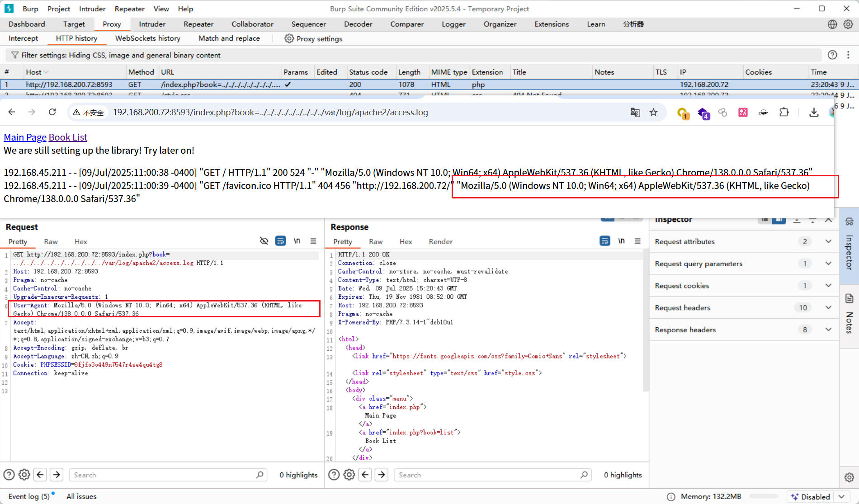
Task: Click the Match and replace sub-tab
Action: [x=229, y=38]
